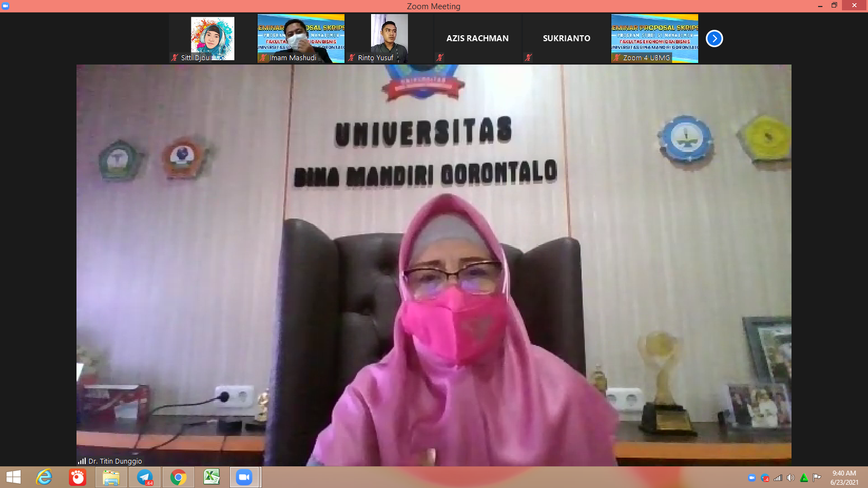
Task: Open the red GOM app in the taskbar
Action: click(x=78, y=477)
